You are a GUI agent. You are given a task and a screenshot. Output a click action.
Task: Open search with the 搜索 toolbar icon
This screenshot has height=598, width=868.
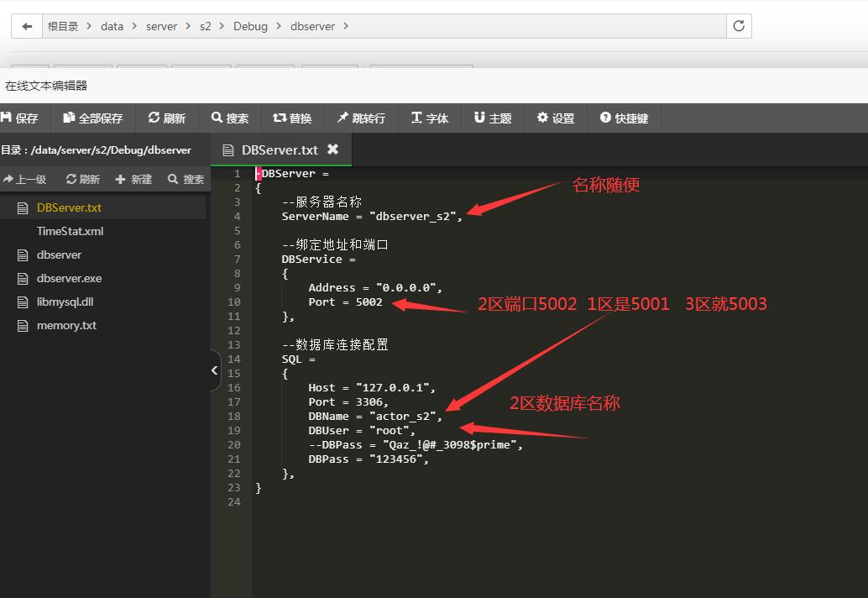pos(230,118)
